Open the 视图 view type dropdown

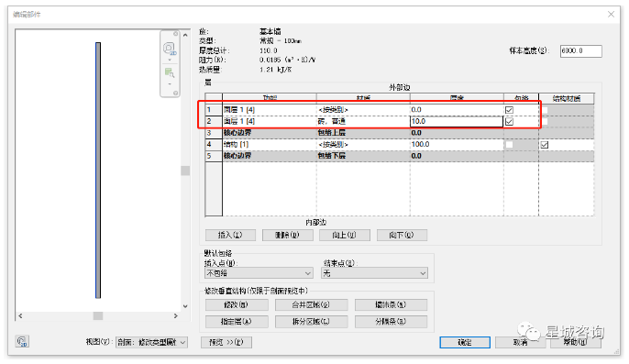click(151, 342)
